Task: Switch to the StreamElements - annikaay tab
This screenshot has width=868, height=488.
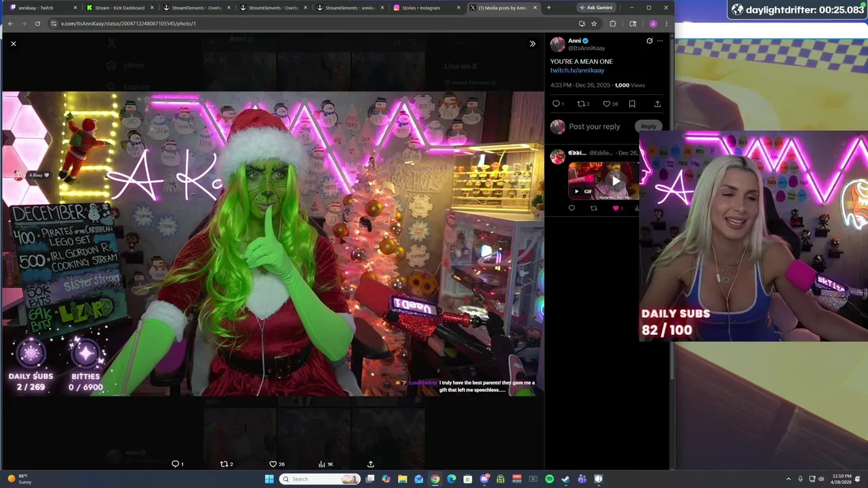Action: coord(349,7)
